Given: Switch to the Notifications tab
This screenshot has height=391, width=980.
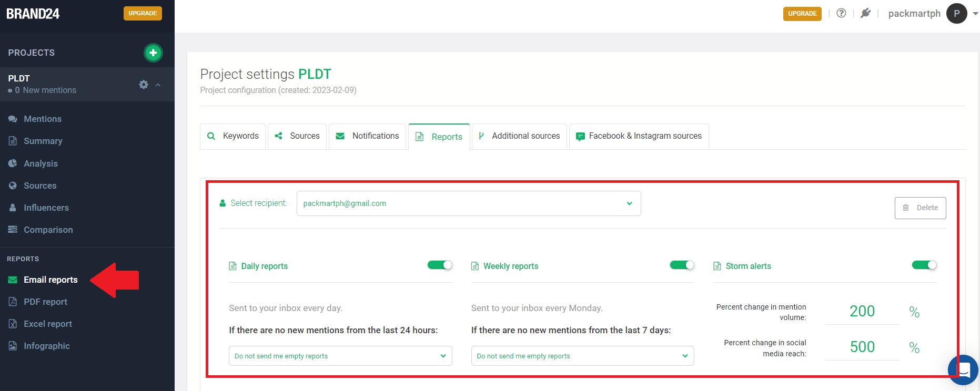Looking at the screenshot, I should click(x=367, y=136).
